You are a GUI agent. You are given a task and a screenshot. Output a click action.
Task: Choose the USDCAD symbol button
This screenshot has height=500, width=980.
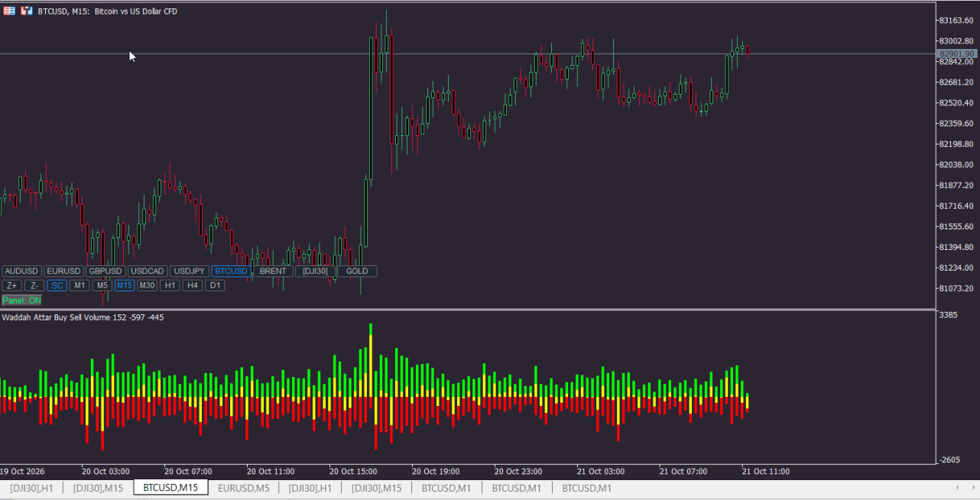148,271
